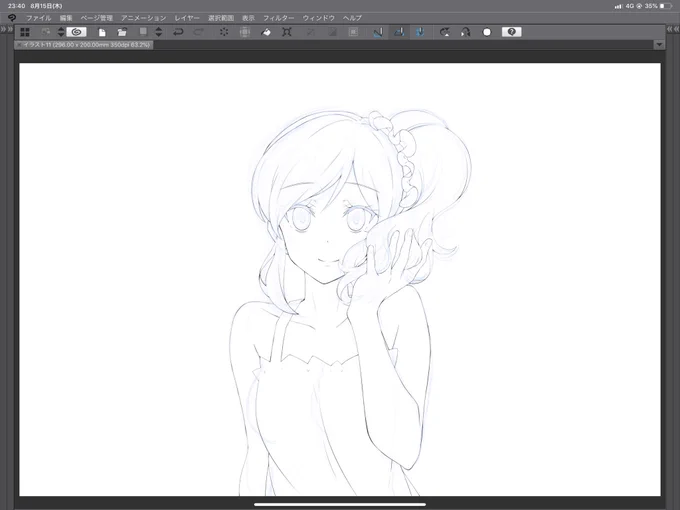The height and width of the screenshot is (510, 680).
Task: Tap the 4G signal indicator
Action: (630, 6)
